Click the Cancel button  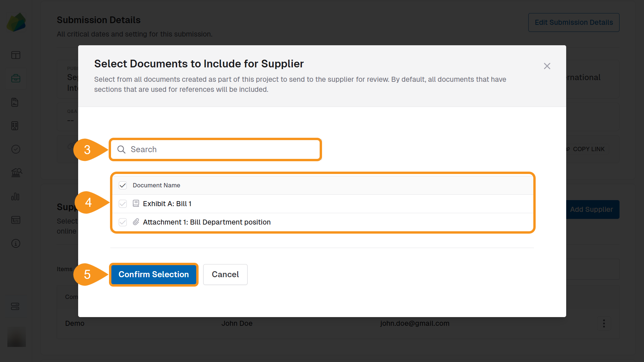pos(225,274)
